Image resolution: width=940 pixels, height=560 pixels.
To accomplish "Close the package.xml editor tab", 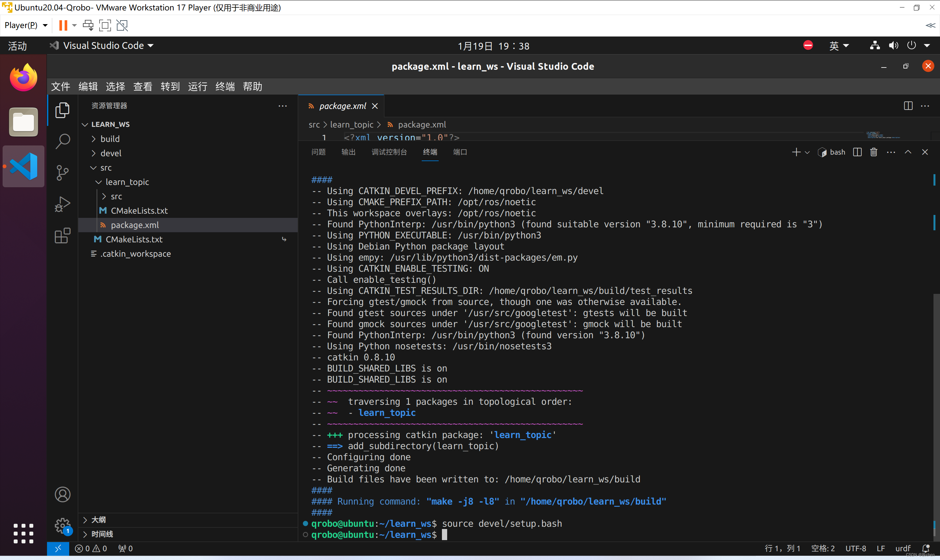I will pos(375,106).
